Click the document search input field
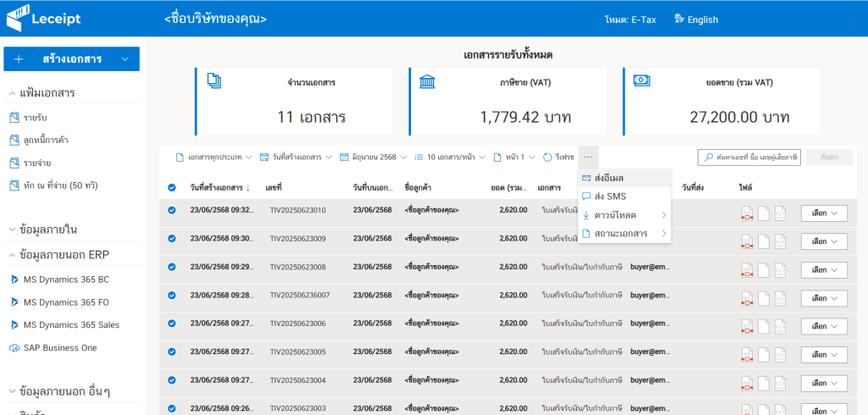Image resolution: width=868 pixels, height=415 pixels. [749, 158]
